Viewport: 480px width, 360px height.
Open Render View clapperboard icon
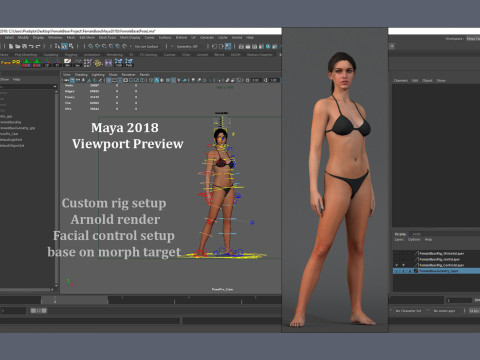241,46
